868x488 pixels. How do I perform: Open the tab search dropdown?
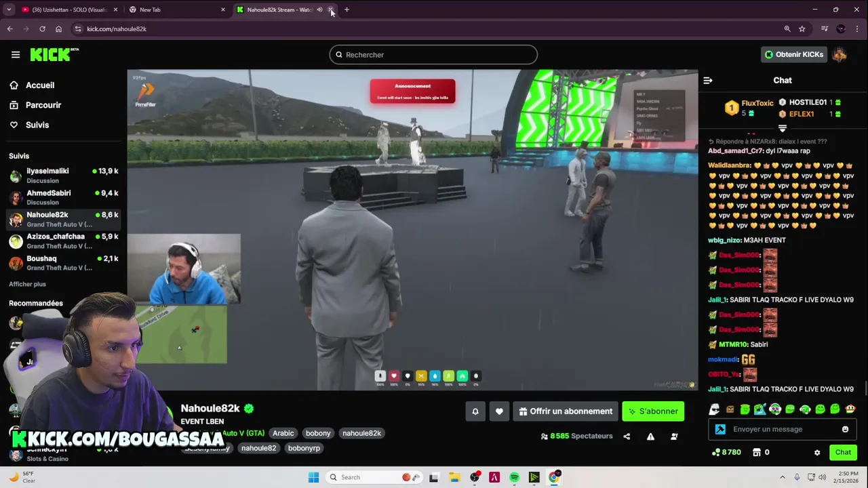pos(8,9)
